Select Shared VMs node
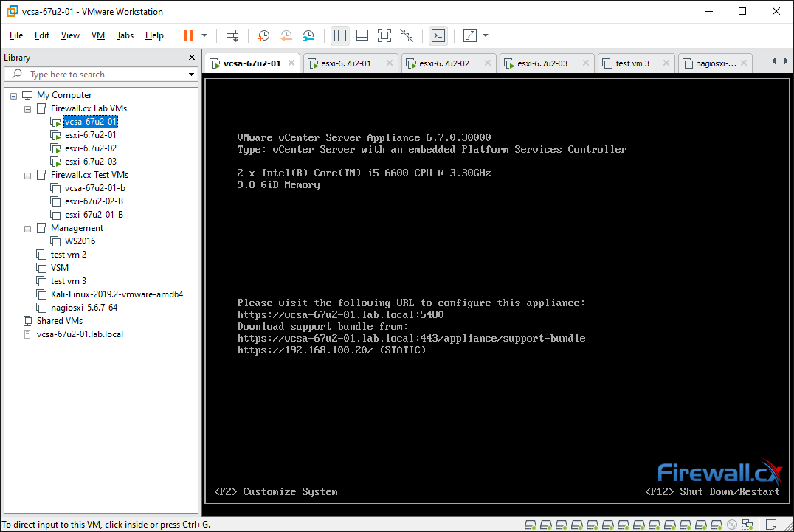Viewport: 794px width, 532px height. click(x=59, y=320)
